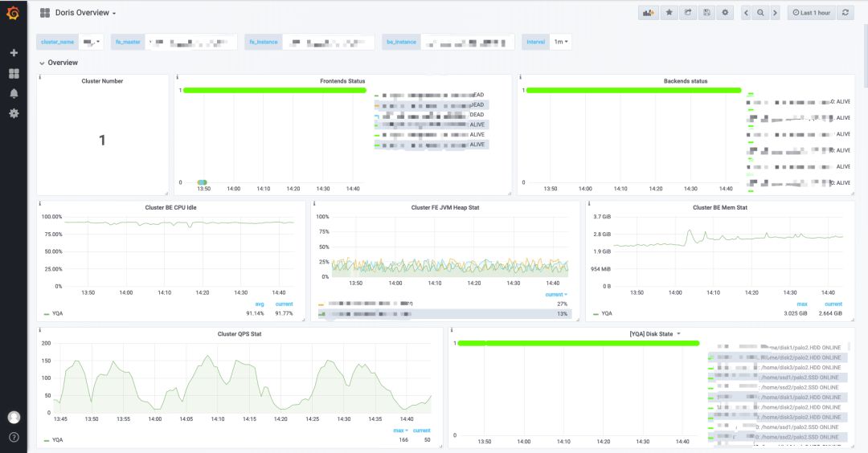Screen dimensions: 868x453
Task: Open the cluster_name variable dropdown
Action: coord(92,42)
